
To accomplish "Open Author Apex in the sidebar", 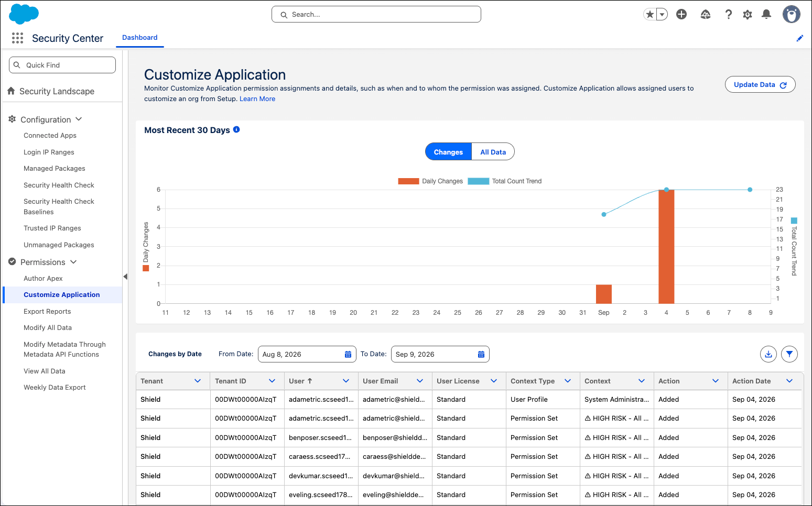I will pyautogui.click(x=43, y=279).
